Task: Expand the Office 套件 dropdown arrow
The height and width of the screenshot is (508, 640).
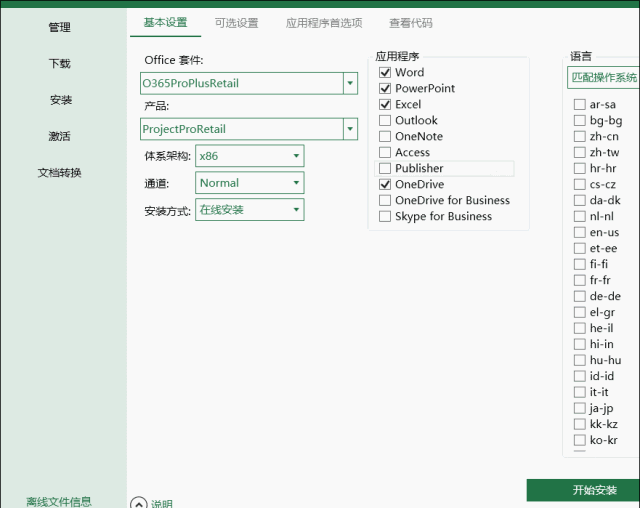Action: click(x=350, y=83)
